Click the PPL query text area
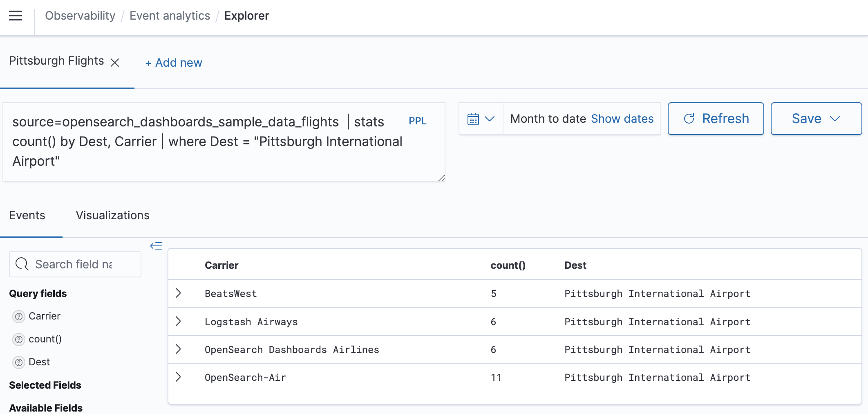 [x=204, y=141]
